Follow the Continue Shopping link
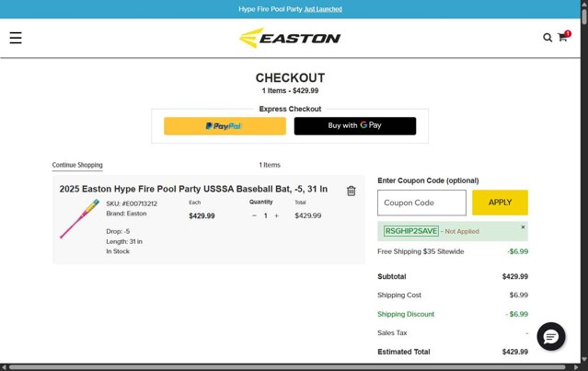The width and height of the screenshot is (588, 371). (77, 165)
